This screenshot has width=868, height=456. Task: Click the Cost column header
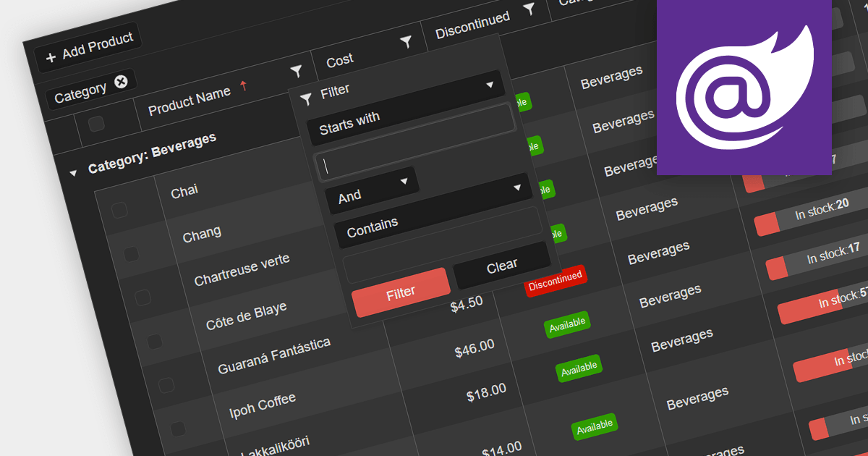(x=340, y=61)
